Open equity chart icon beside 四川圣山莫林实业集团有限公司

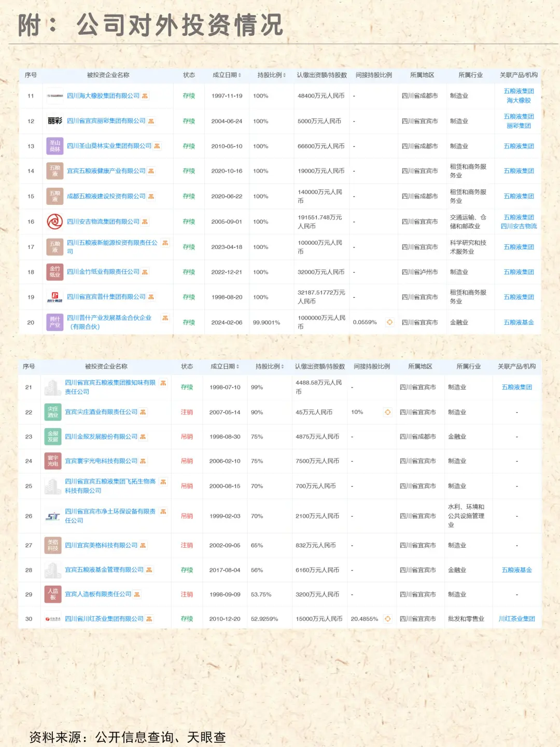click(x=157, y=146)
